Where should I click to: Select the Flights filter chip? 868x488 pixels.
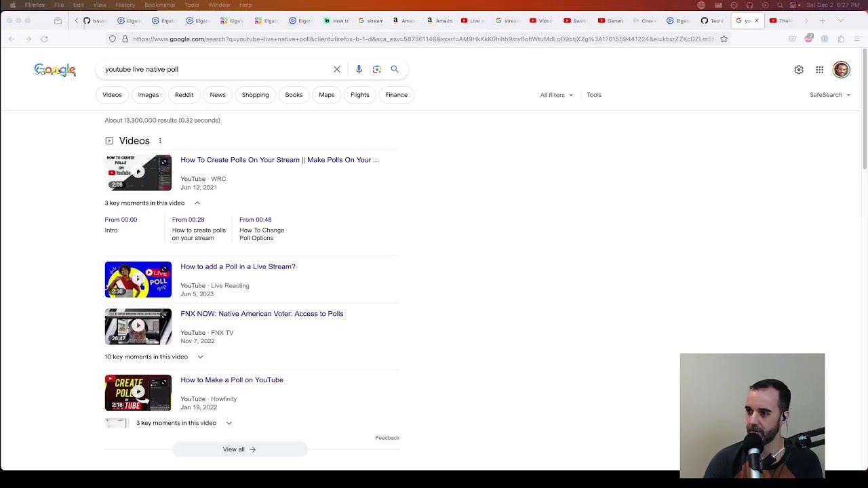360,95
